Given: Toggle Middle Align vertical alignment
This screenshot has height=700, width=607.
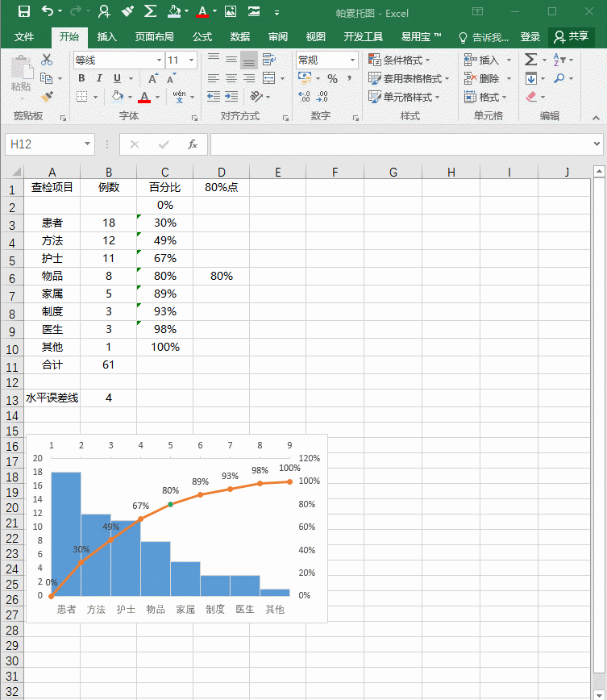Looking at the screenshot, I should [231, 60].
